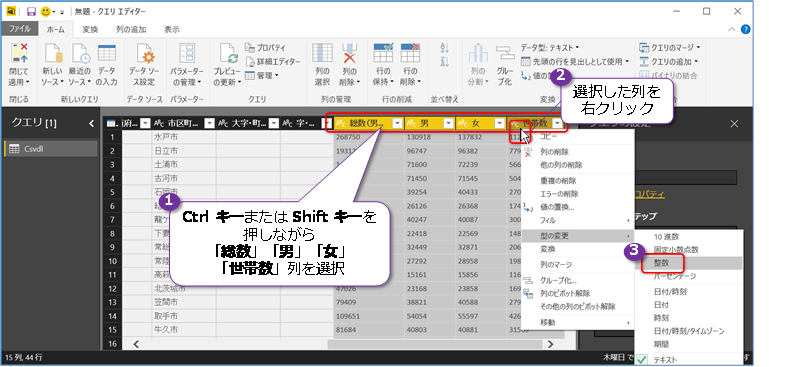Click the table's right horizontal scroll arrow
800x367 pixels.
point(551,345)
